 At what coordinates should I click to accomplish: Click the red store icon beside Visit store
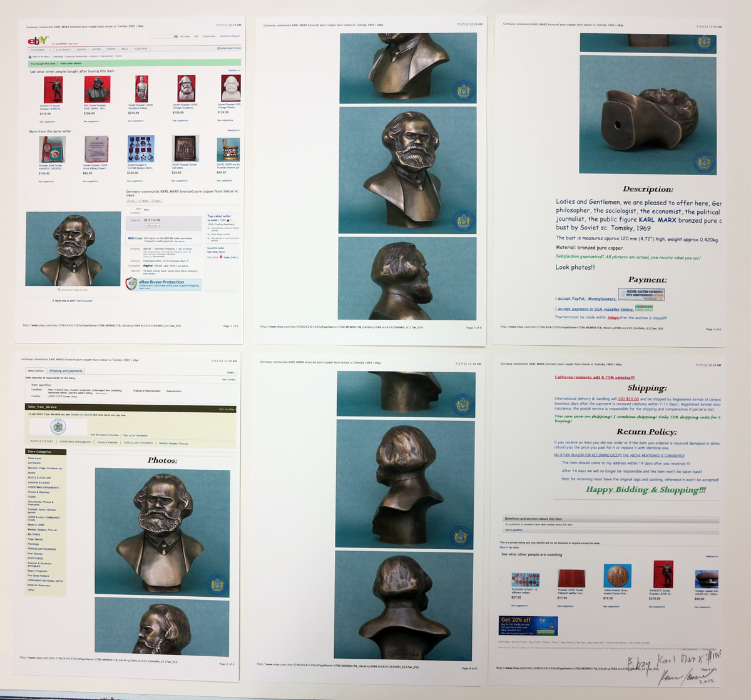coord(221,256)
